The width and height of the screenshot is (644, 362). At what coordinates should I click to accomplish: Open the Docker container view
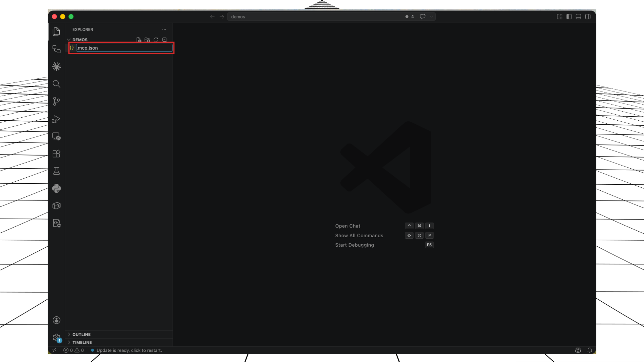56,205
